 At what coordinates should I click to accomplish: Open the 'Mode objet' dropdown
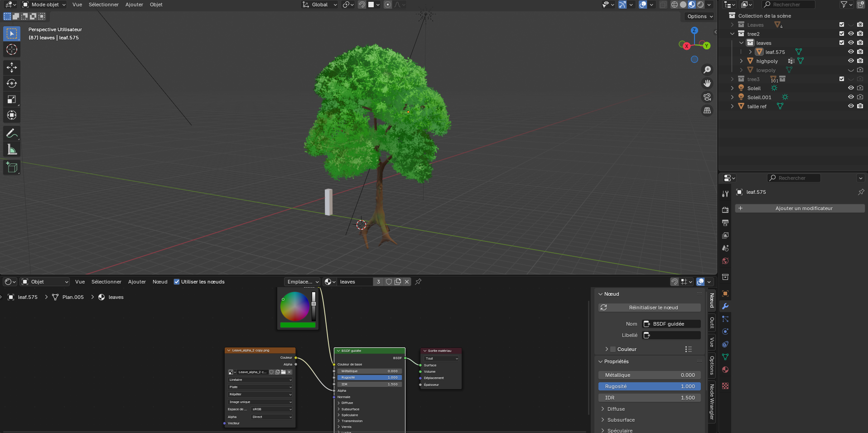tap(44, 5)
